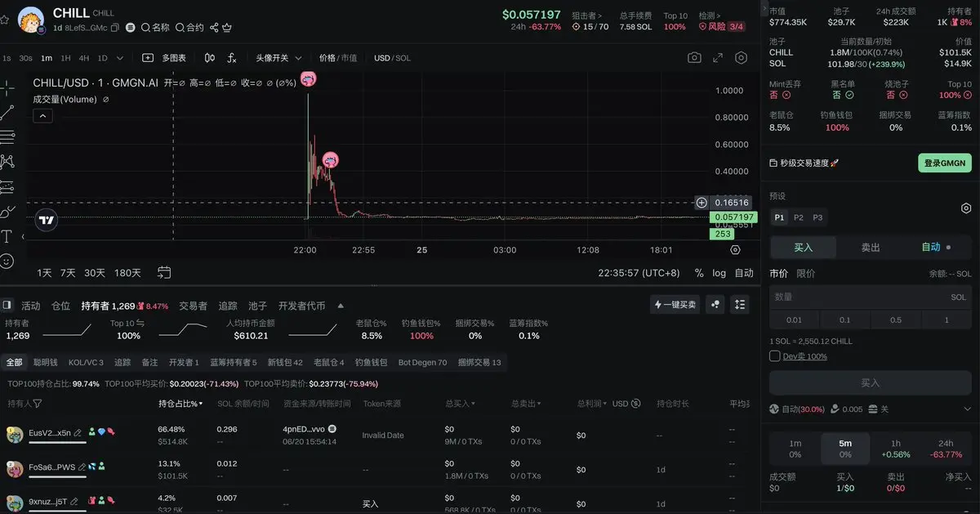Choose the 4H timeframe

pos(84,58)
